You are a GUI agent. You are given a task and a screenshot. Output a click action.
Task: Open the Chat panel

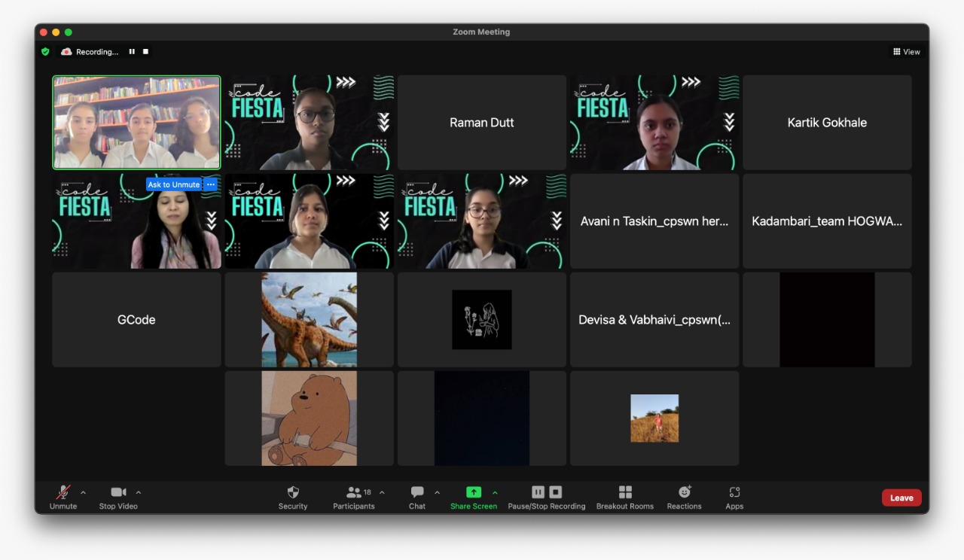pos(417,497)
